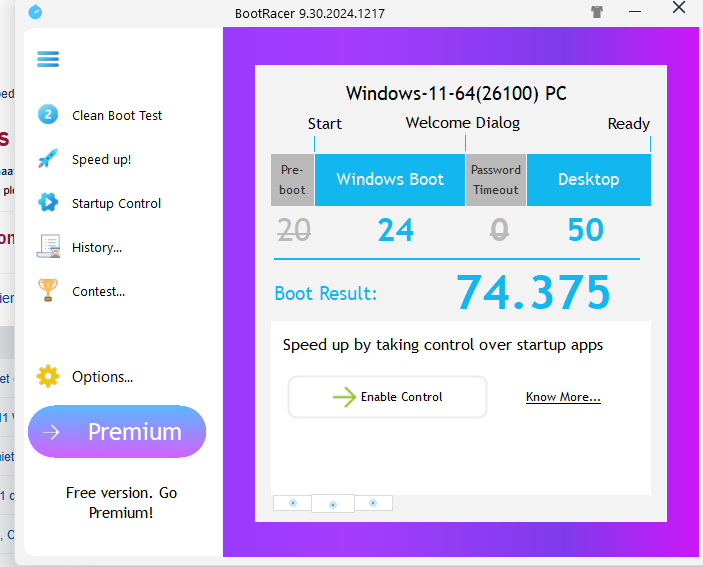
Task: Click the Windows Boot time value 24
Action: click(395, 230)
